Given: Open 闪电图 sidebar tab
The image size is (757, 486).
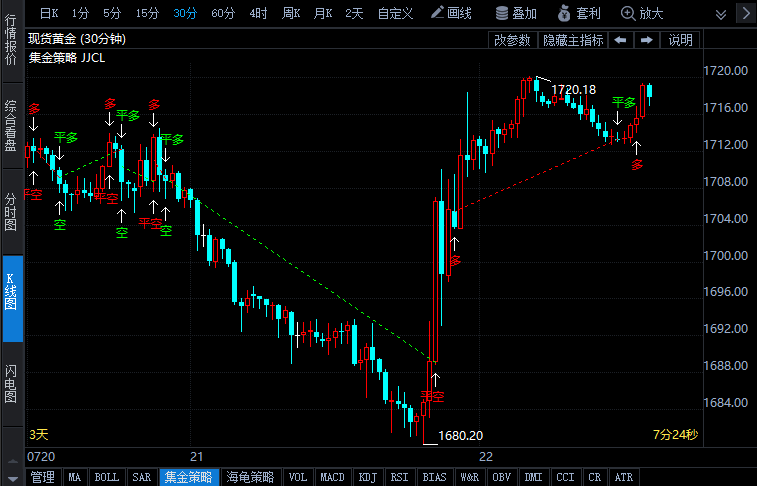Looking at the screenshot, I should [x=11, y=384].
